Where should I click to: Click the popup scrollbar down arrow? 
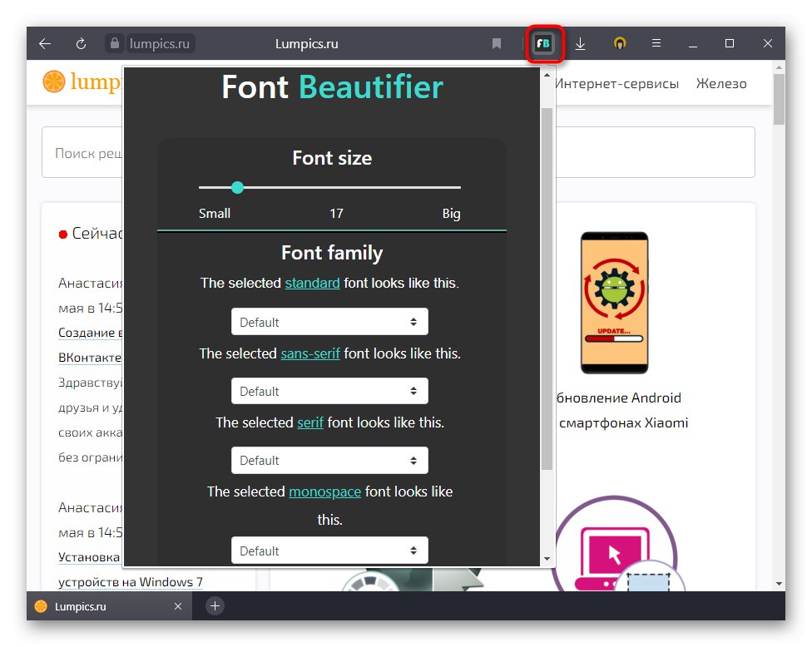pyautogui.click(x=547, y=559)
